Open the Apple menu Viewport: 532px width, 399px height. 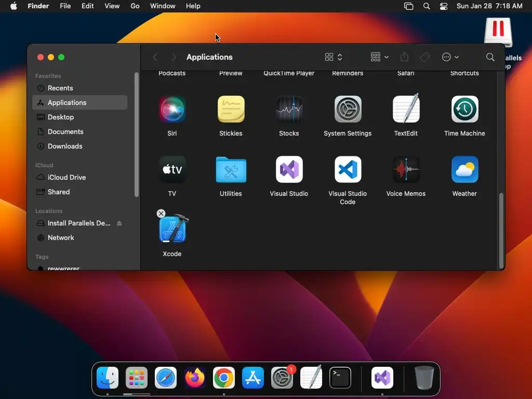14,6
